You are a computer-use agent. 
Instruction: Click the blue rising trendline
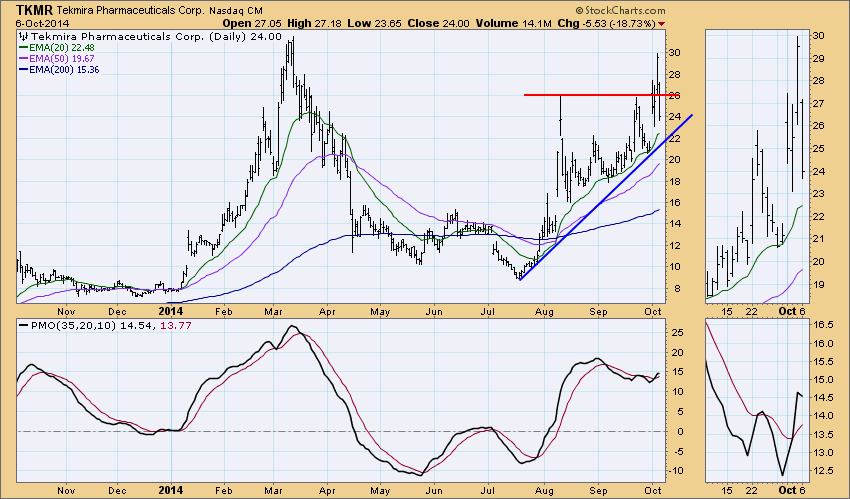(x=606, y=197)
